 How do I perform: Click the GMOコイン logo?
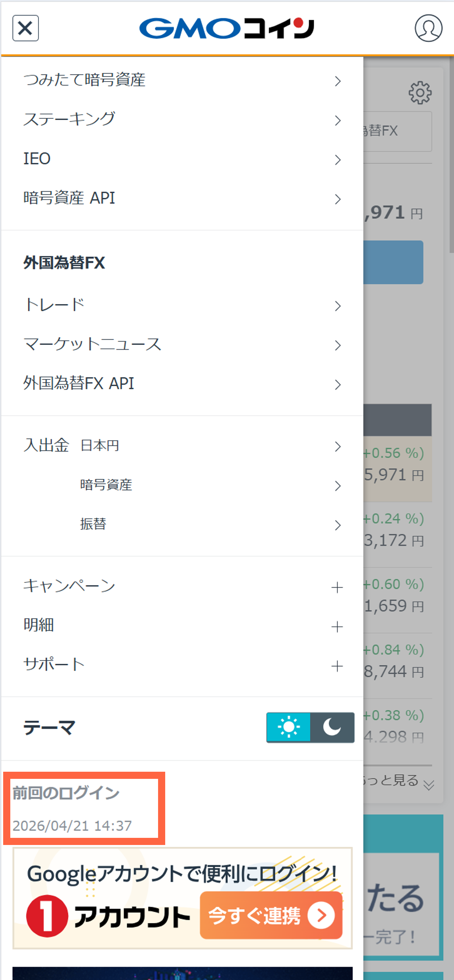coord(227,28)
